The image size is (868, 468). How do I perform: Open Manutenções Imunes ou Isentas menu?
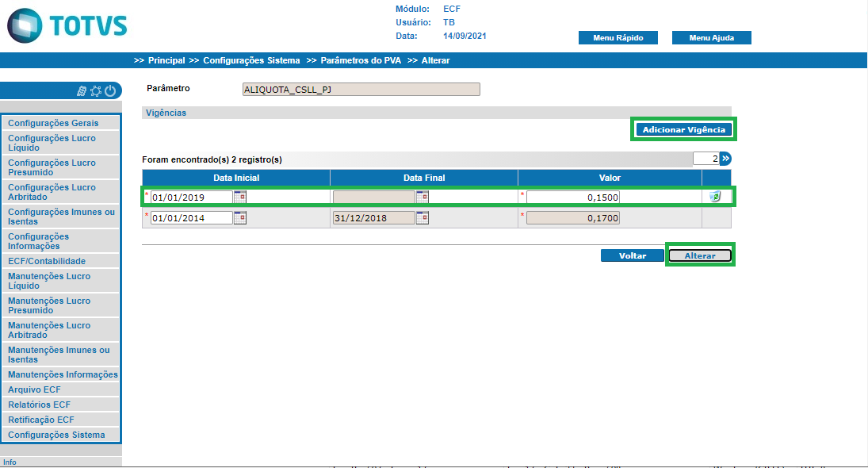pos(61,355)
